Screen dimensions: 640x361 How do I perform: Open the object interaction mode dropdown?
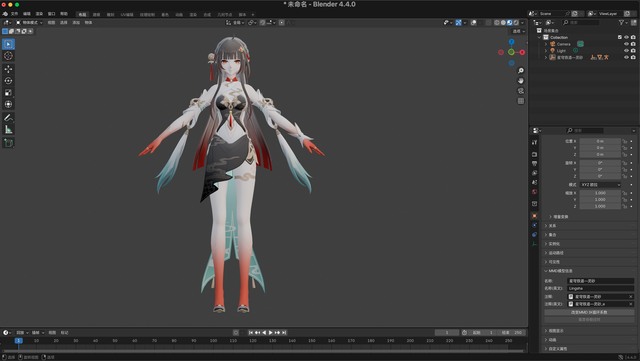(29, 22)
